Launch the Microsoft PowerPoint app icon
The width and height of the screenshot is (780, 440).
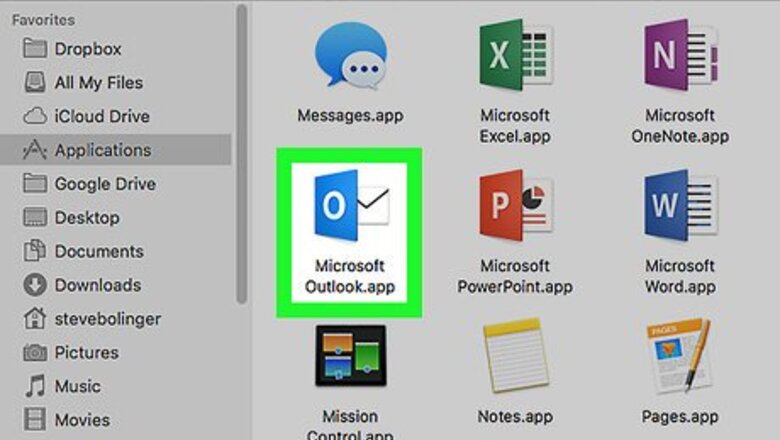coord(514,207)
